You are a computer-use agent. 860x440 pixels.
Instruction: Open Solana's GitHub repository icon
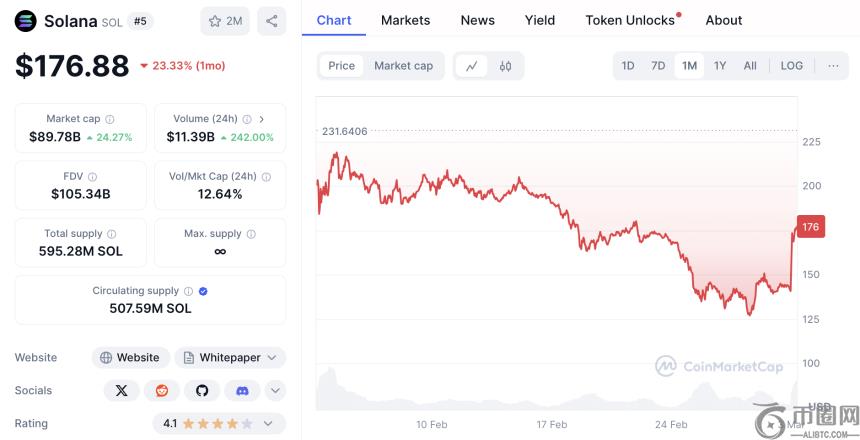coord(202,391)
